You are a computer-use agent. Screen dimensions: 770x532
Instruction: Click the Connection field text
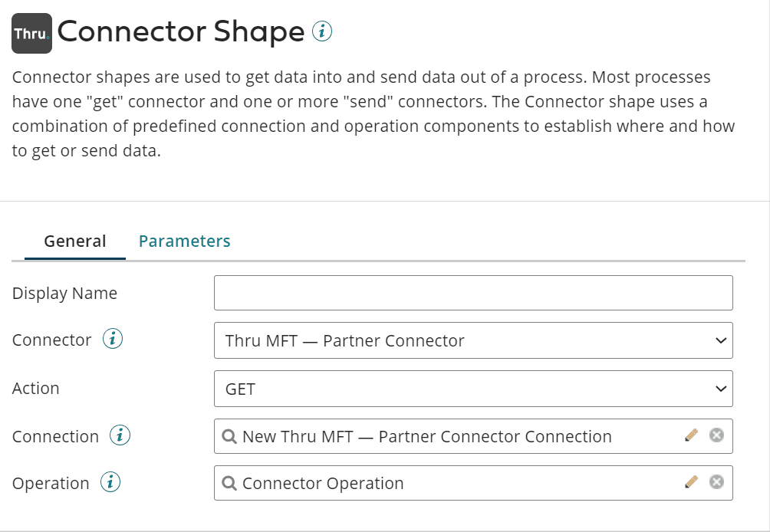pyautogui.click(x=426, y=437)
